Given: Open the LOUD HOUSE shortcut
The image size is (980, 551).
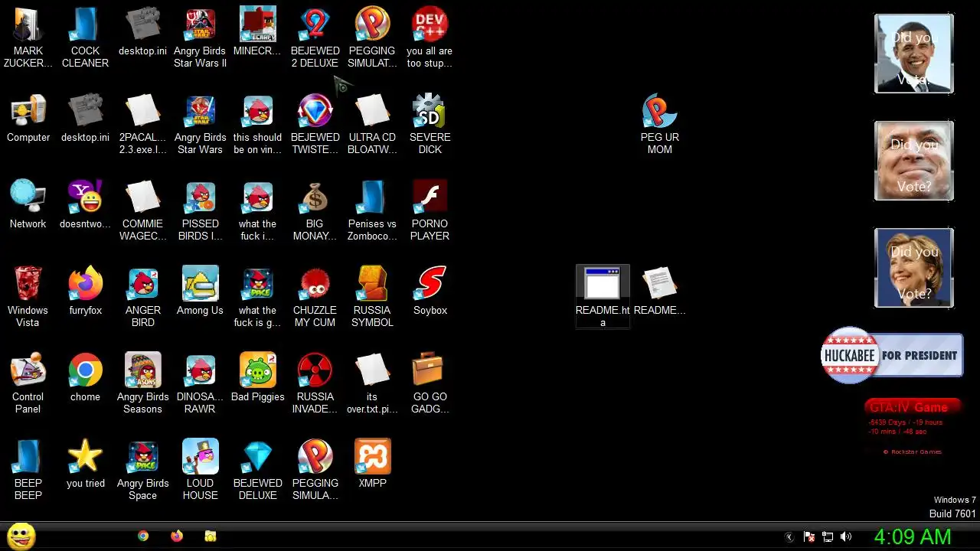Looking at the screenshot, I should coord(200,470).
